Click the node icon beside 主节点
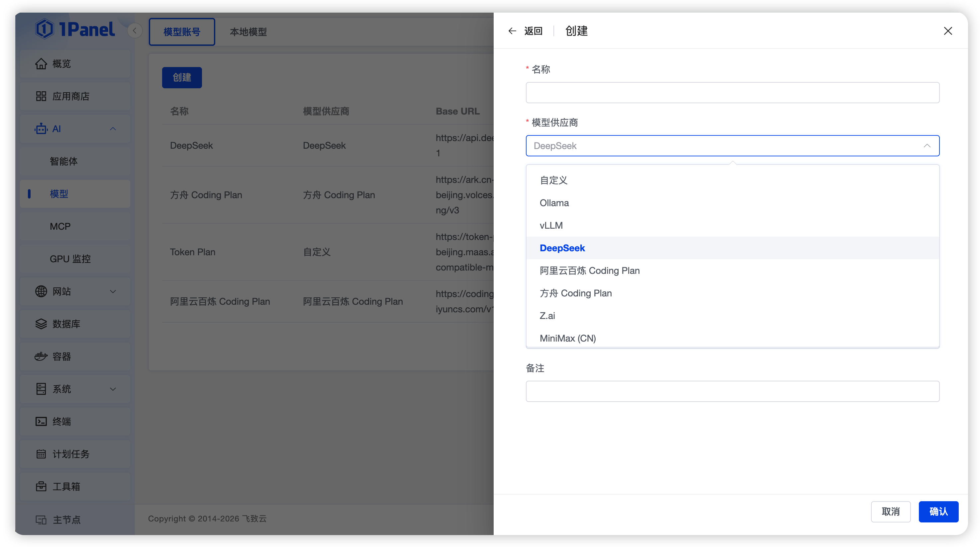 (x=41, y=520)
